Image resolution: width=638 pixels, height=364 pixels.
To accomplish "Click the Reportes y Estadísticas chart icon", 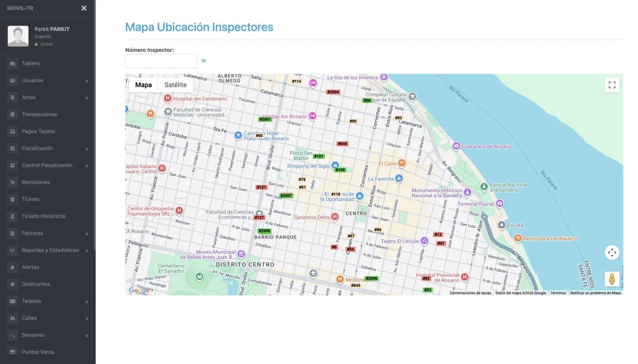I will click(x=12, y=250).
